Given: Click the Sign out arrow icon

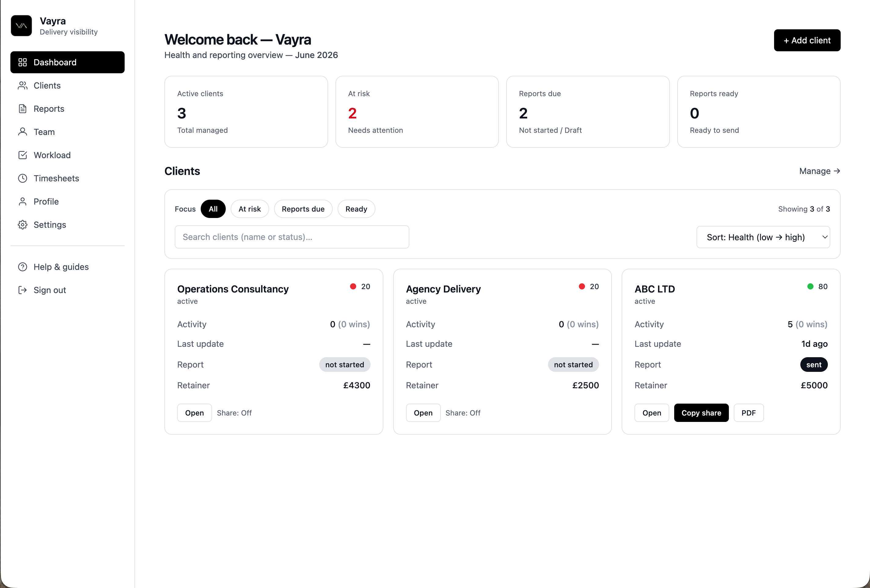Looking at the screenshot, I should 23,290.
